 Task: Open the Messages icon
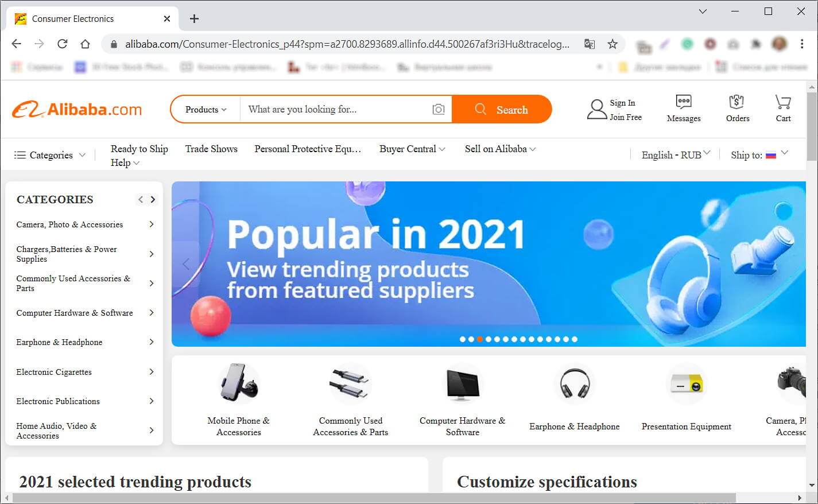click(683, 102)
